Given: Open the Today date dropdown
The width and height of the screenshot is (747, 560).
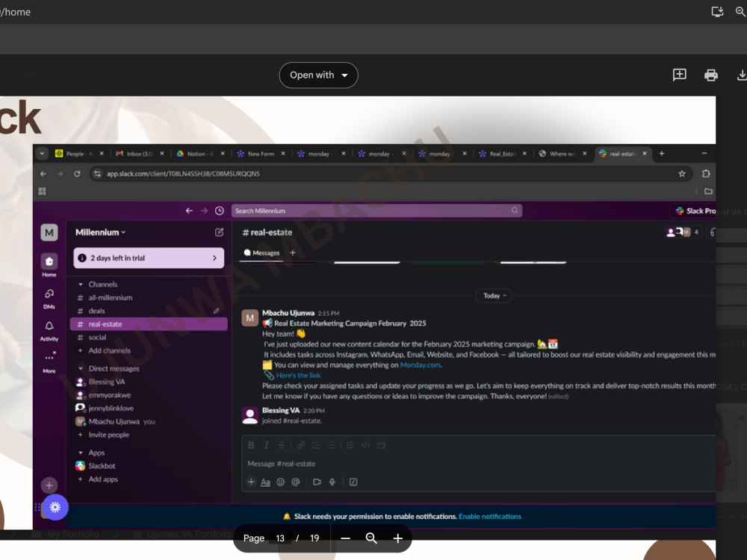Looking at the screenshot, I should [x=495, y=296].
